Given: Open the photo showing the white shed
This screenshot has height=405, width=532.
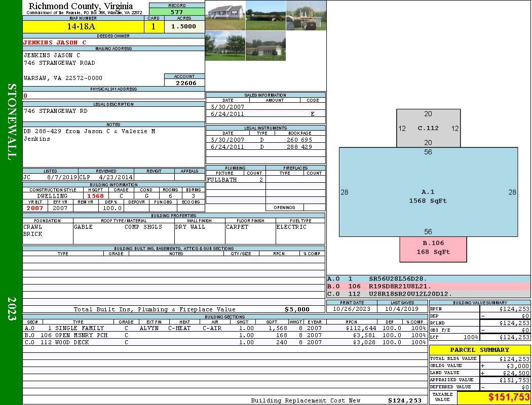Looking at the screenshot, I should coord(265,46).
